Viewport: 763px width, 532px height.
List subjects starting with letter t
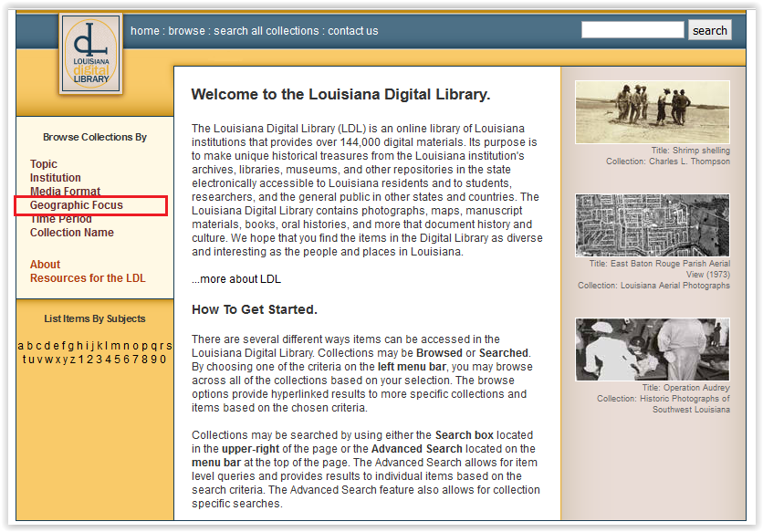(25, 360)
